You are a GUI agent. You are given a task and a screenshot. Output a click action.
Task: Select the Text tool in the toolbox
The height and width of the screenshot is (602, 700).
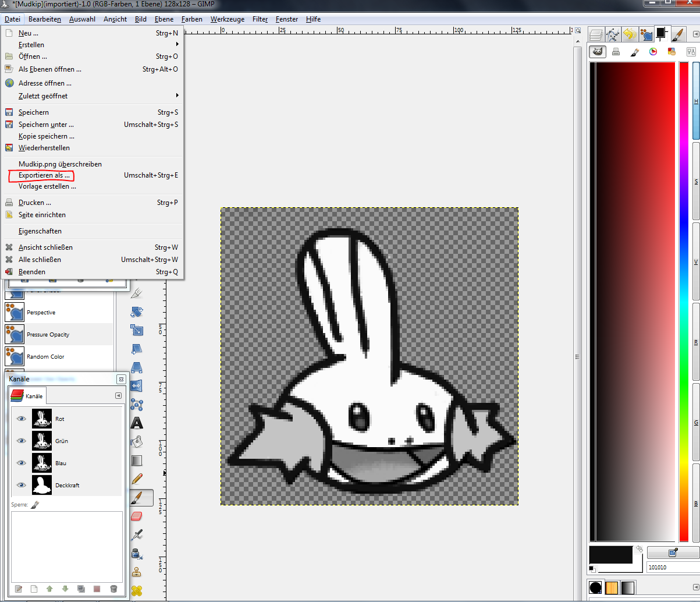[x=137, y=423]
